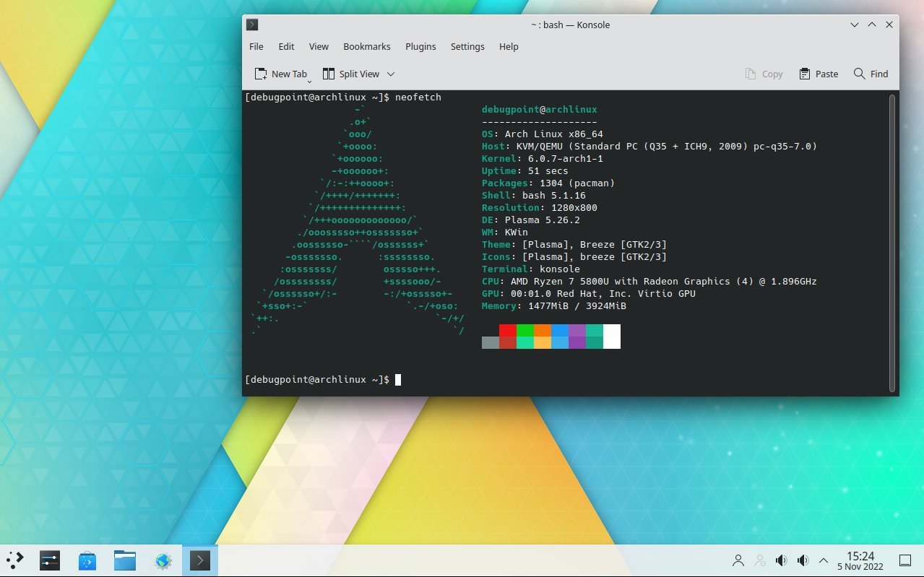The width and height of the screenshot is (924, 577).
Task: Launch the web browser globe icon
Action: [163, 560]
